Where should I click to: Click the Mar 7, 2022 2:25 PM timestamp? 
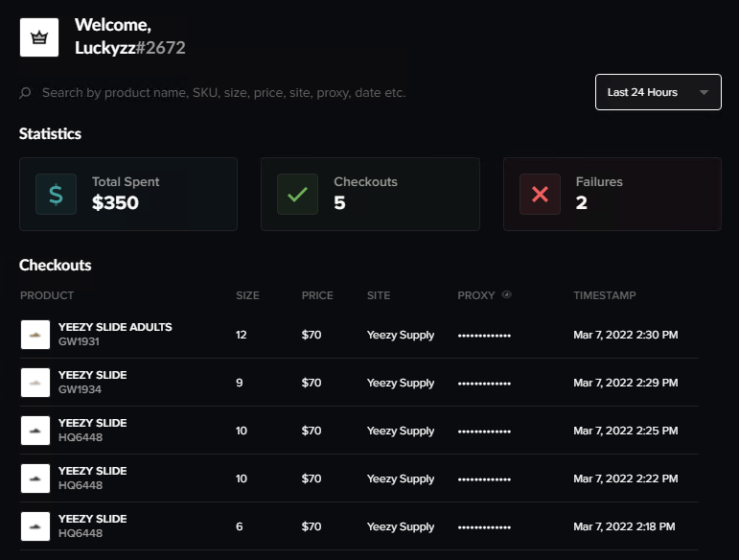pyautogui.click(x=625, y=431)
